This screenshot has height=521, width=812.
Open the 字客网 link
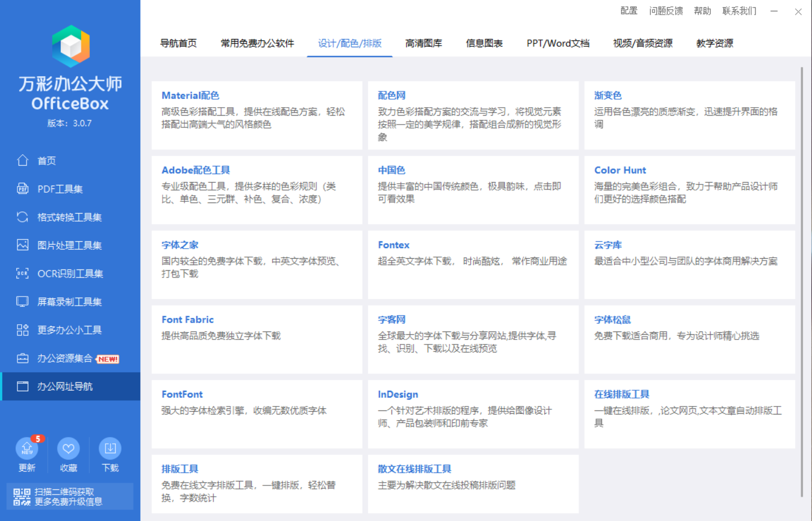391,320
